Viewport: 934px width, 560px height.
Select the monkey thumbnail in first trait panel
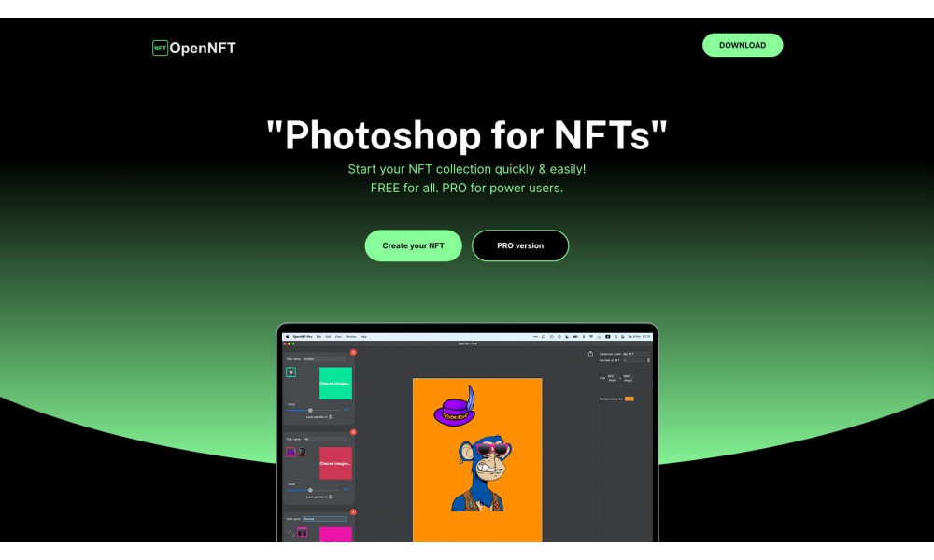pyautogui.click(x=290, y=372)
